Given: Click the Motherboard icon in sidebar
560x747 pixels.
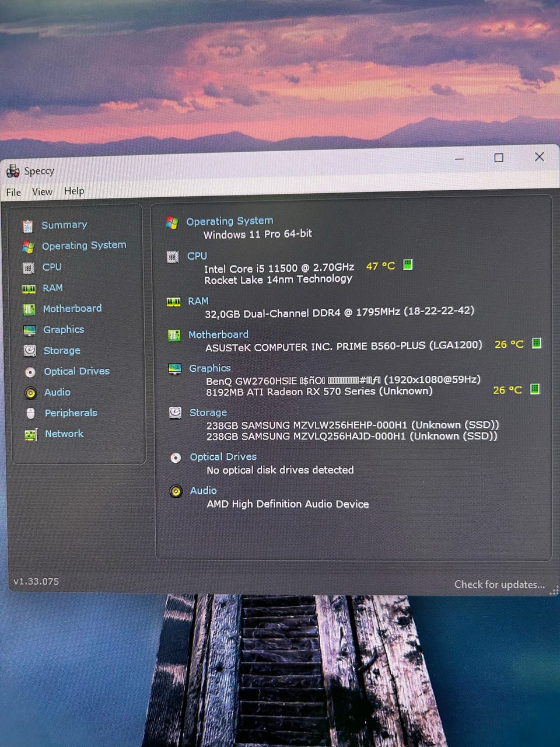Looking at the screenshot, I should [29, 309].
